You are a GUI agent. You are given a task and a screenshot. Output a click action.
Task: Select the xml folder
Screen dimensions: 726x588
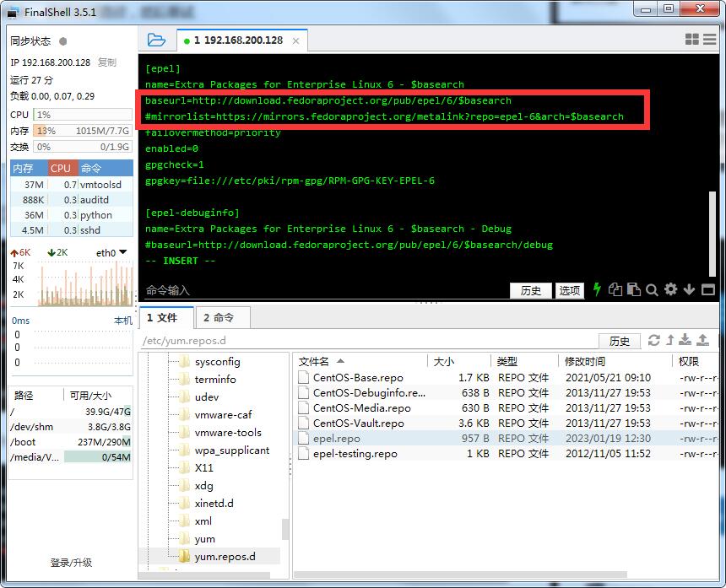coord(203,521)
